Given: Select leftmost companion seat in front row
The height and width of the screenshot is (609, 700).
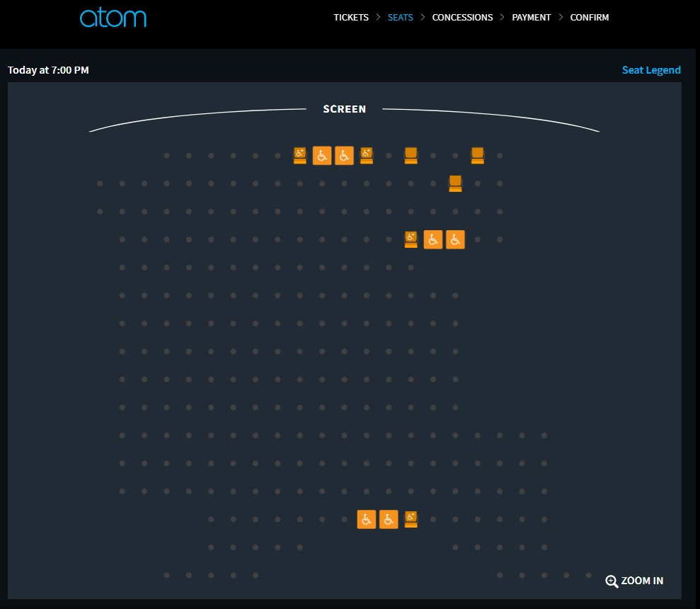Looking at the screenshot, I should 300,156.
